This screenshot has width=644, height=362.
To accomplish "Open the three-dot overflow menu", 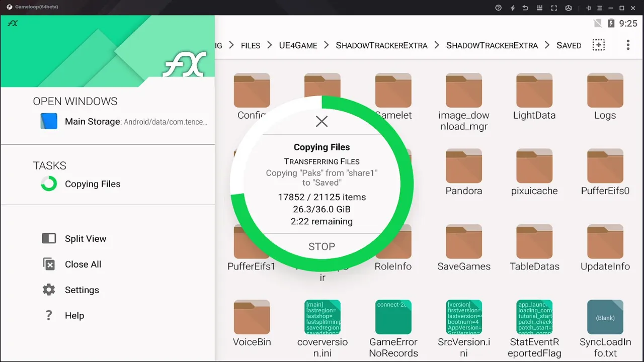I will click(x=628, y=45).
